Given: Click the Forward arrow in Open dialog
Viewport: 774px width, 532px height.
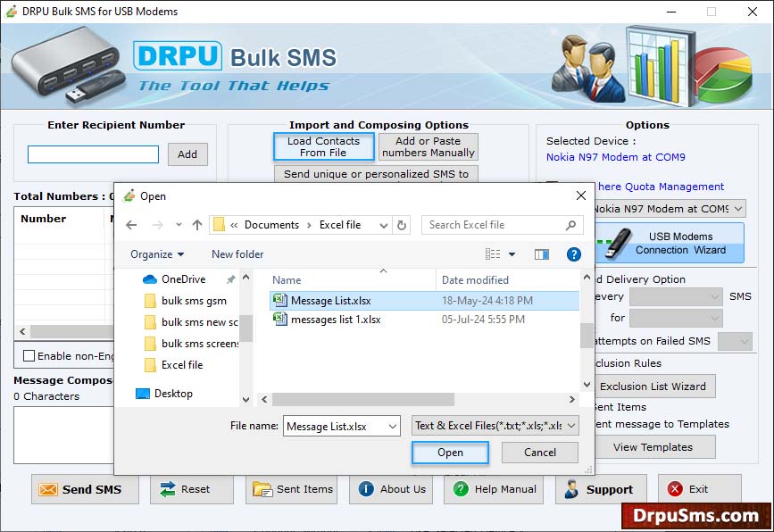Looking at the screenshot, I should (x=157, y=225).
